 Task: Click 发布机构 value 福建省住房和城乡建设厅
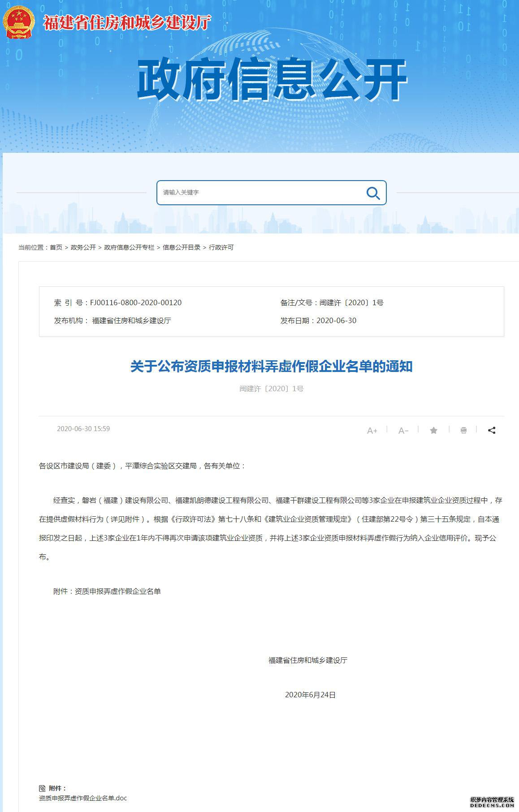click(131, 321)
